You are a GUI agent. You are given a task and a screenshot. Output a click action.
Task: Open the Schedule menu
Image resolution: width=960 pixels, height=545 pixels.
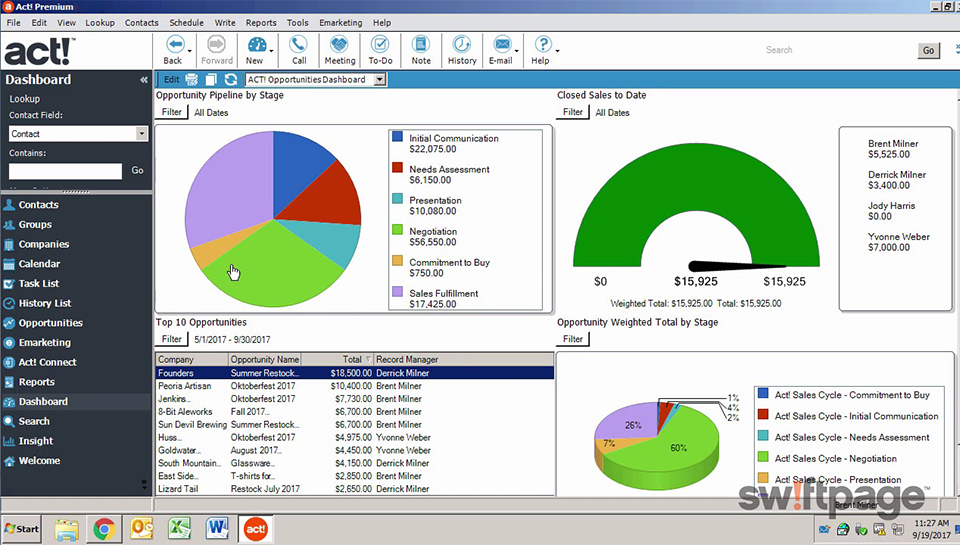tap(186, 23)
